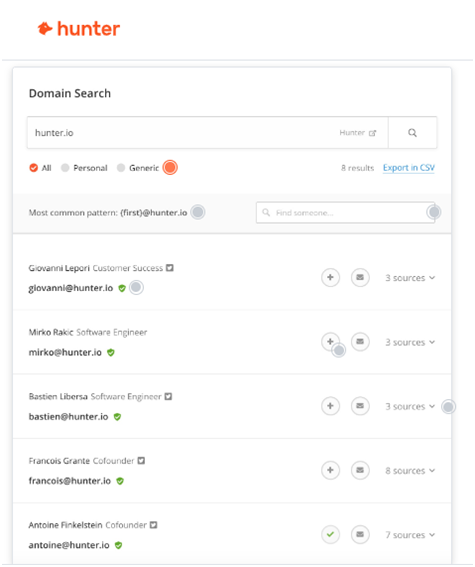This screenshot has width=475, height=567.
Task: Open the Hunter external website link
Action: pyautogui.click(x=358, y=133)
